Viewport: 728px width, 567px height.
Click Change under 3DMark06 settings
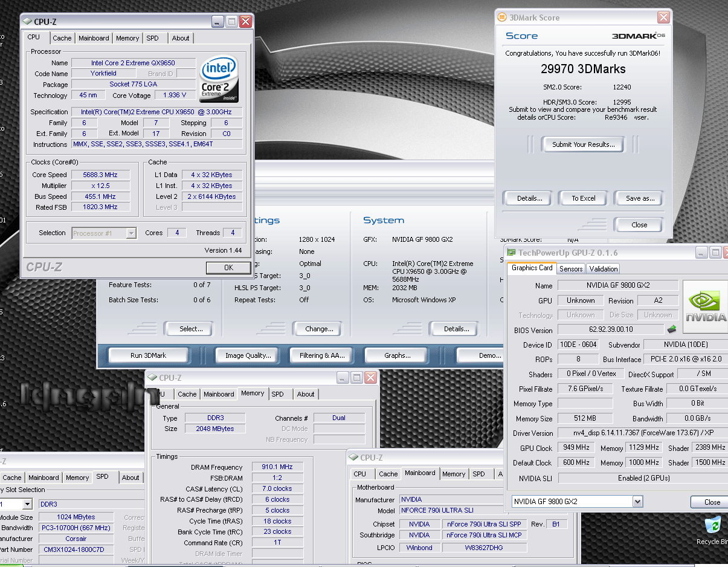319,329
